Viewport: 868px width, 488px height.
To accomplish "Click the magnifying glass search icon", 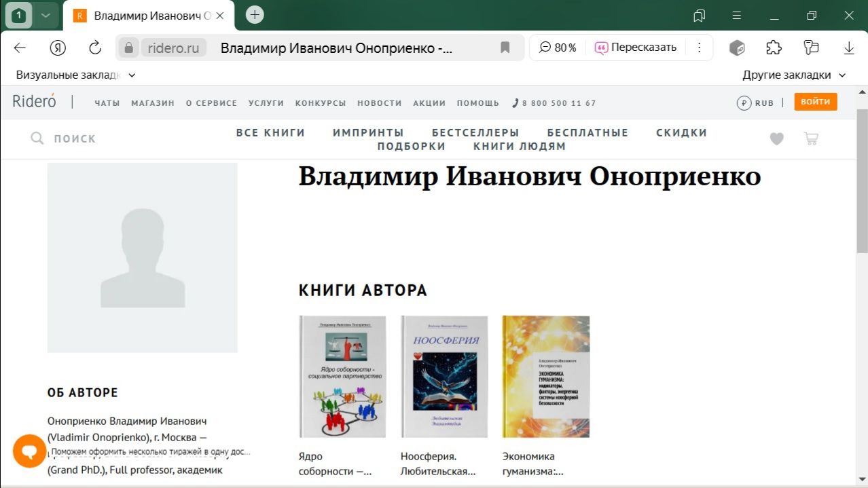I will coord(37,138).
